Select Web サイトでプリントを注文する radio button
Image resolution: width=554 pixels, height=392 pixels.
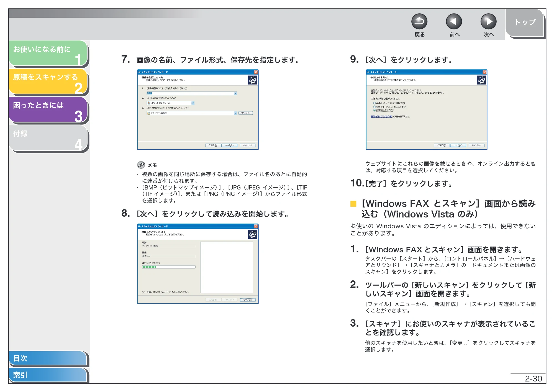coord(375,107)
